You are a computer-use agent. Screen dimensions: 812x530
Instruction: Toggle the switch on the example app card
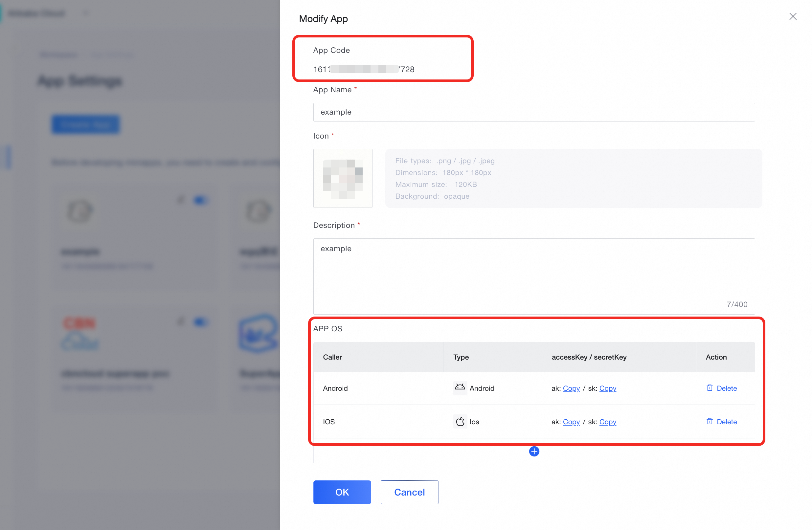coord(200,200)
